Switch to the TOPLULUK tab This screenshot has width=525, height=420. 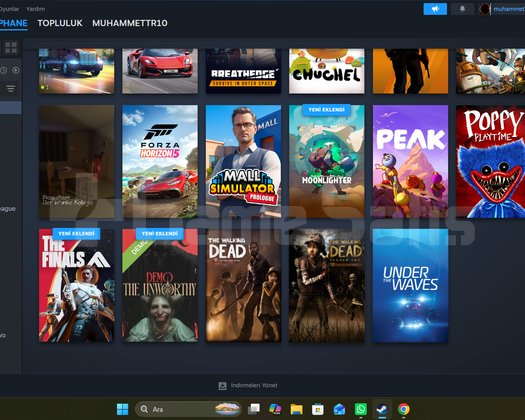click(60, 23)
